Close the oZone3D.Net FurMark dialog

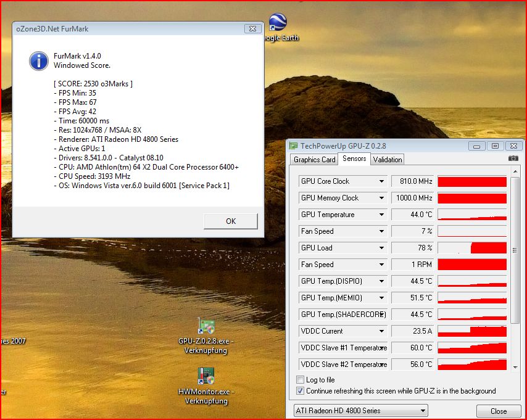tap(252, 29)
